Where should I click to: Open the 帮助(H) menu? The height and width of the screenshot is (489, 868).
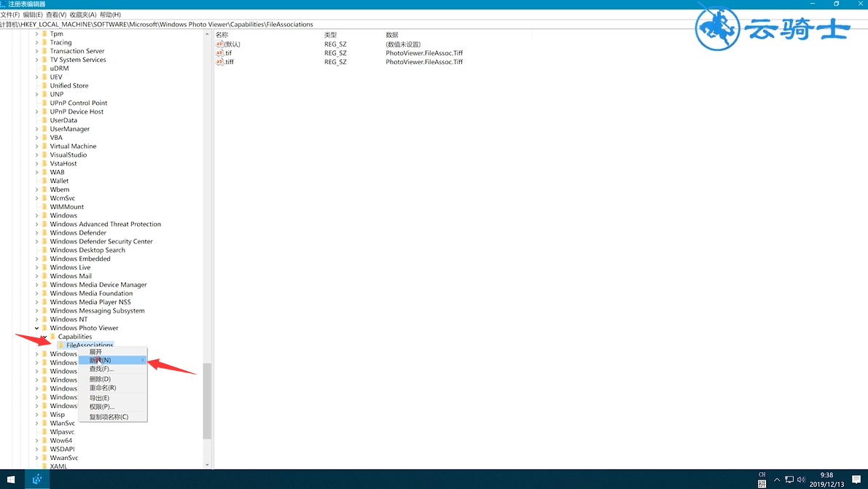[110, 15]
